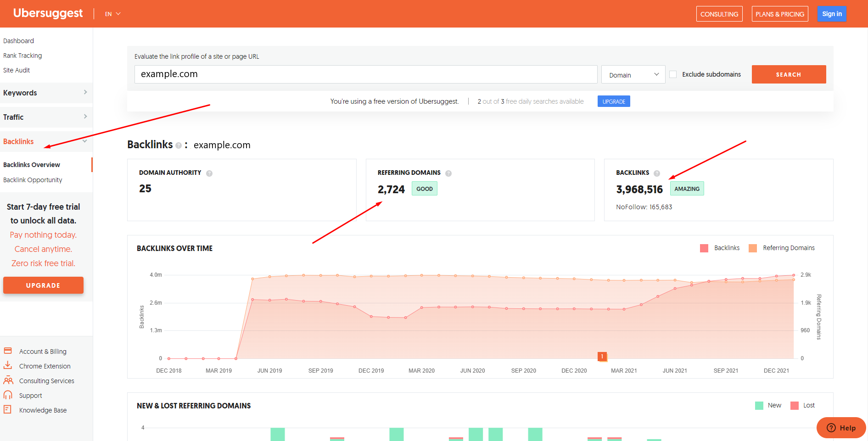The image size is (868, 441).
Task: Select Backlink Opportunity in the sidebar
Action: 33,180
